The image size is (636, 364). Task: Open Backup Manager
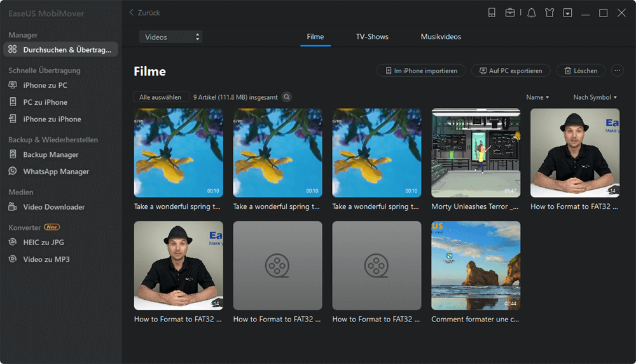51,154
